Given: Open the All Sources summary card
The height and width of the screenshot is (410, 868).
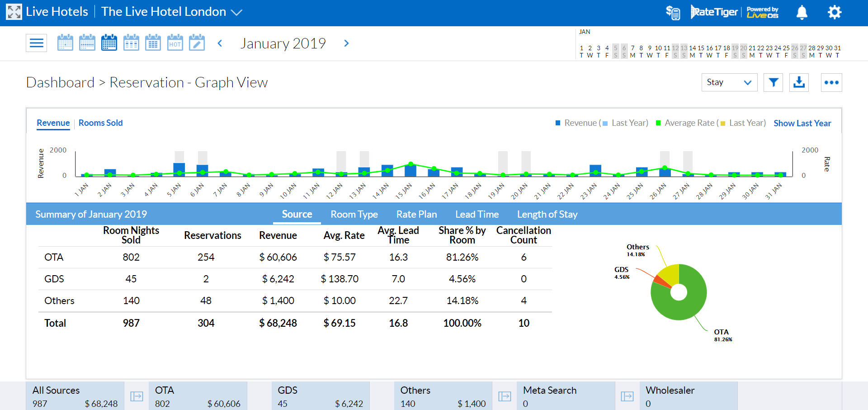Looking at the screenshot, I should [75, 396].
